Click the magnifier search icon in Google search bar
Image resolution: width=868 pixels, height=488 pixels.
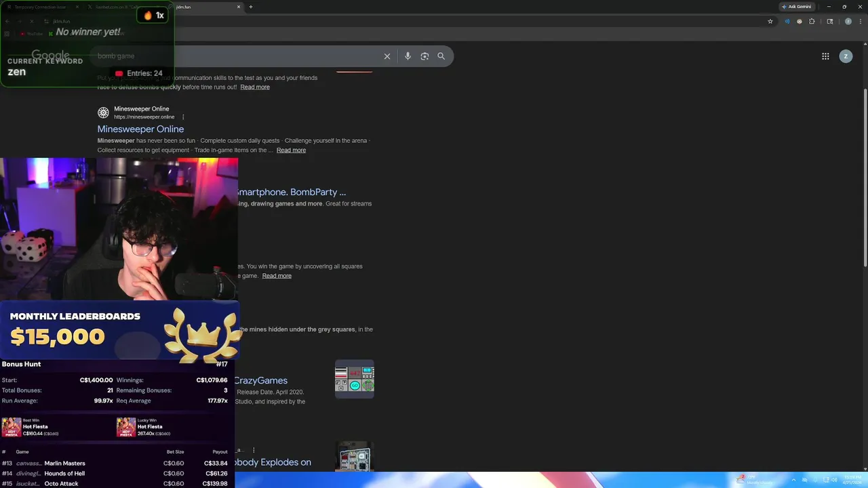click(x=441, y=56)
